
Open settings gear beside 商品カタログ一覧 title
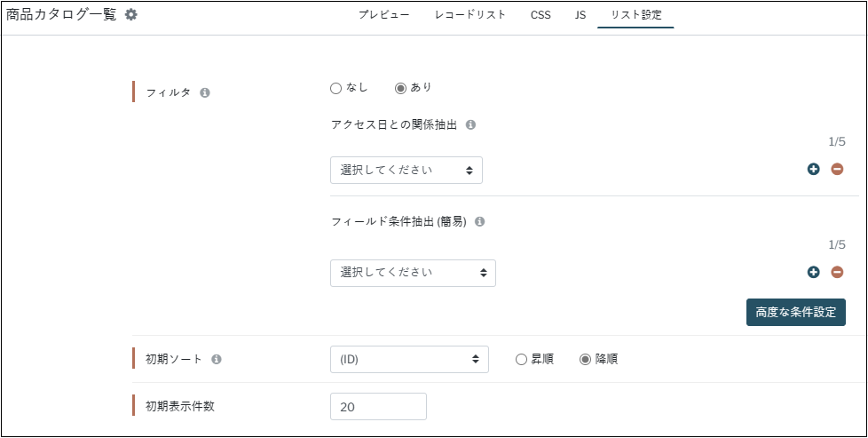pos(130,15)
